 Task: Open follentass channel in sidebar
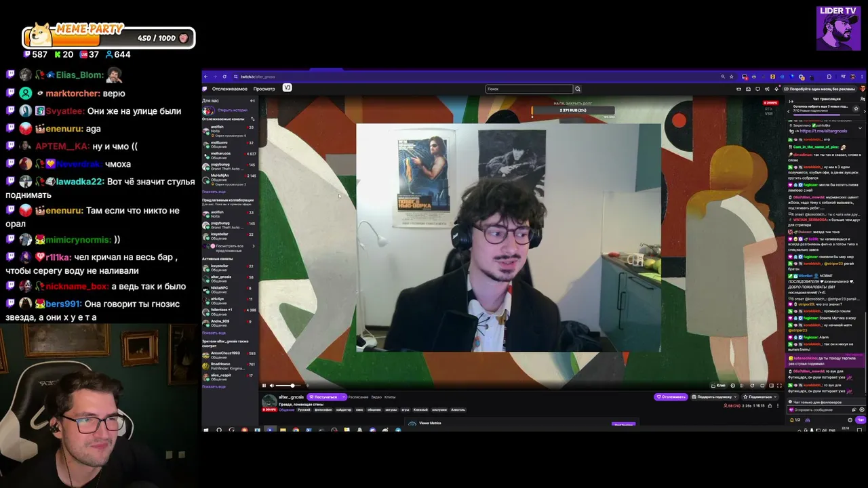coord(229,312)
